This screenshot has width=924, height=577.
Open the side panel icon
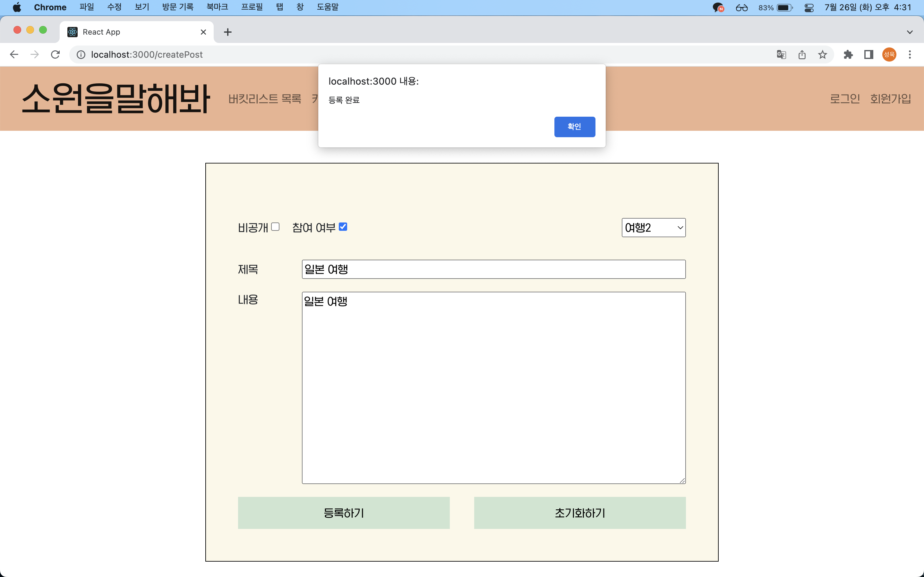click(868, 54)
